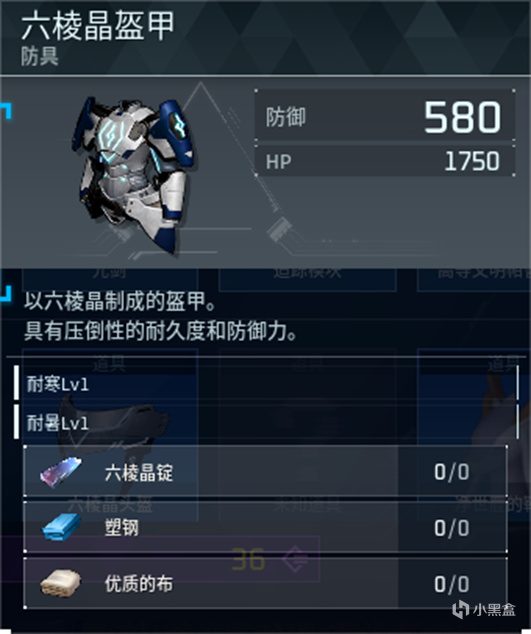The width and height of the screenshot is (531, 634).
Task: Click the 六棱晶盔甲 armor image
Action: pyautogui.click(x=131, y=175)
